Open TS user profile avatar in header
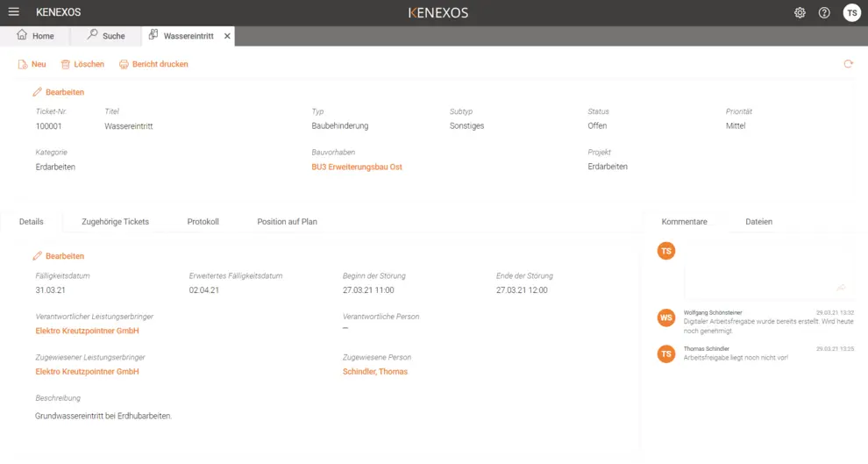This screenshot has height=464, width=868. 851,13
